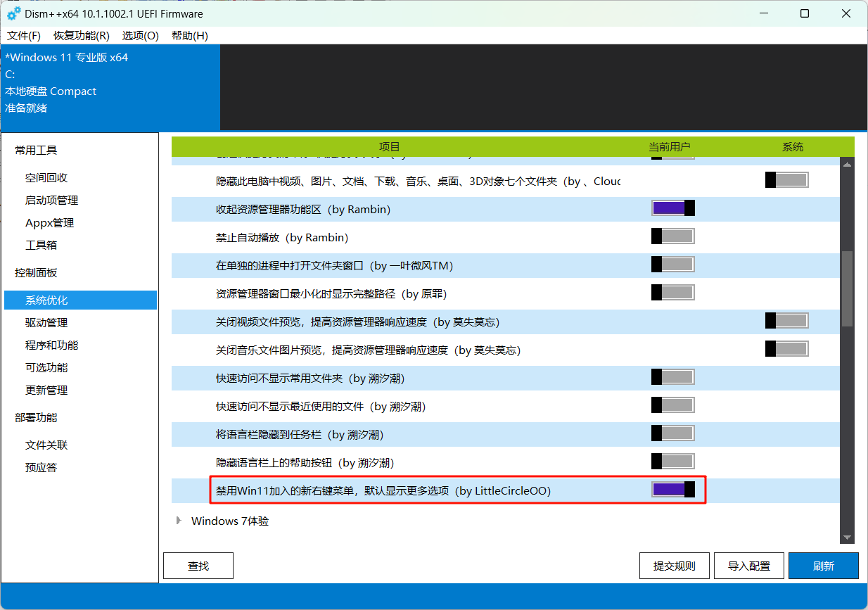Click the 查找 button

pyautogui.click(x=198, y=566)
